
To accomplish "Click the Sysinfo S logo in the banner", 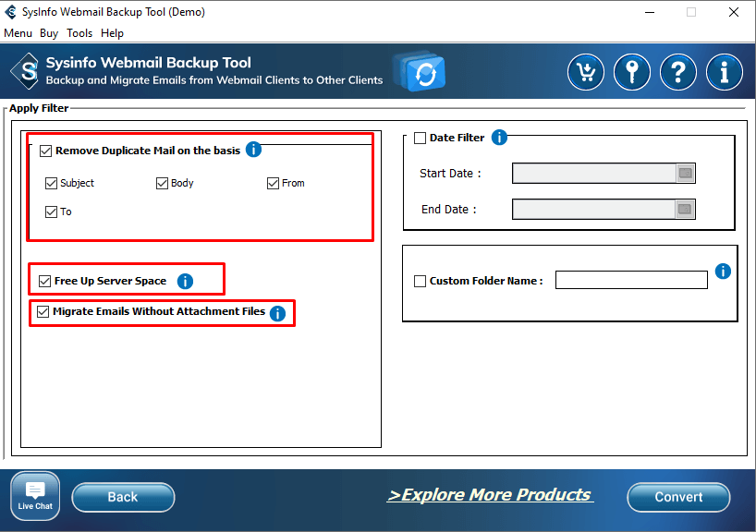I will click(x=25, y=71).
